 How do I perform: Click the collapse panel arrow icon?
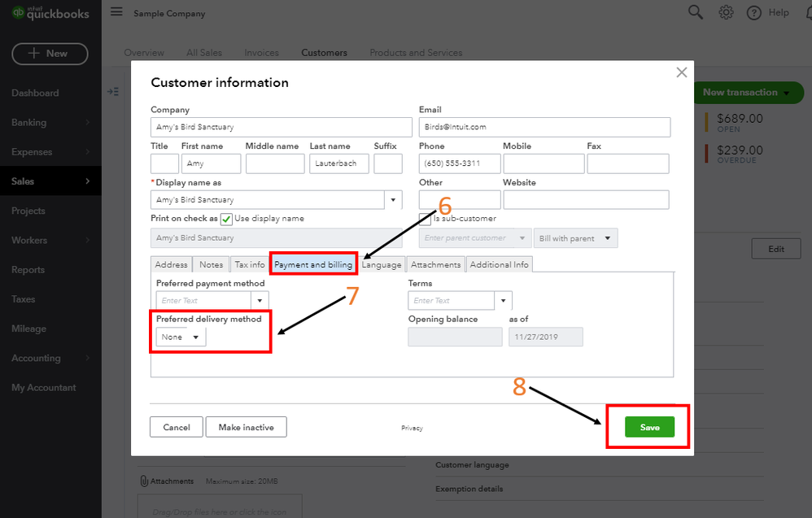point(113,92)
